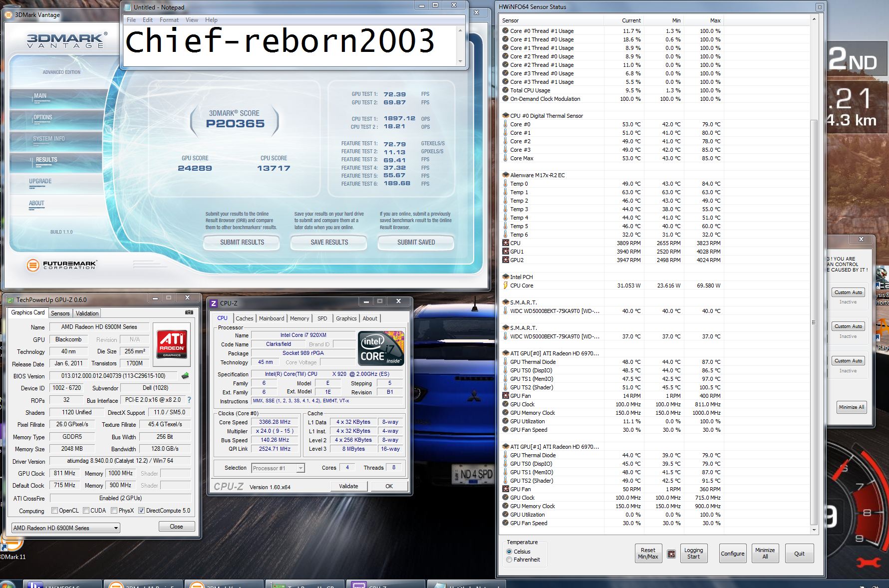Image resolution: width=889 pixels, height=588 pixels.
Task: Open the SPD tab in CPU-Z
Action: coord(322,318)
